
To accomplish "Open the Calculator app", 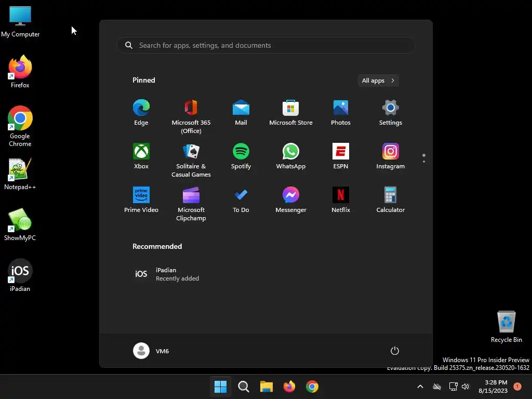I will [391, 200].
